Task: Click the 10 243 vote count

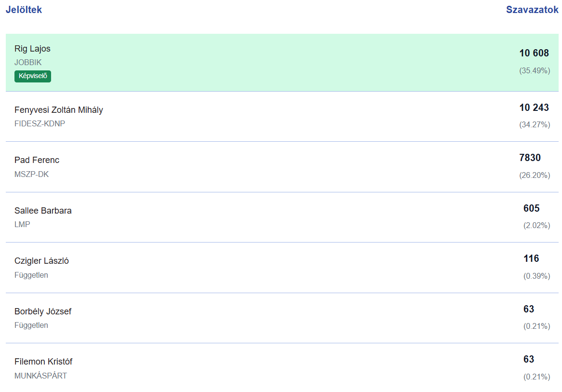Action: (534, 108)
